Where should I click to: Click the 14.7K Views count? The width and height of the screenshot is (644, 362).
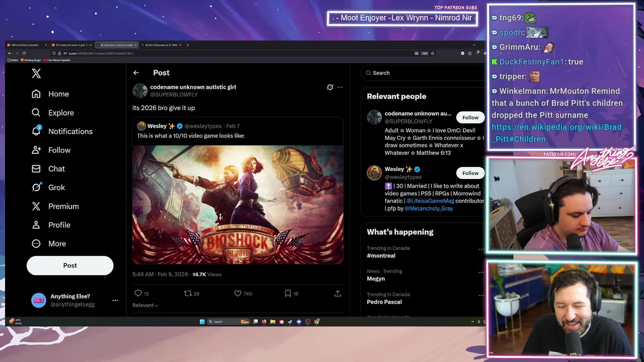[x=207, y=275]
